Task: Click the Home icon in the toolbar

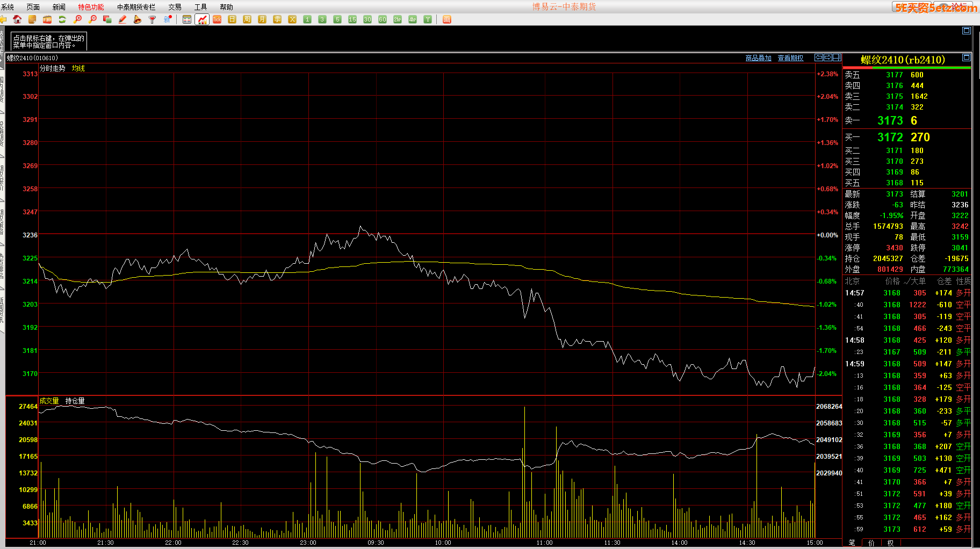Action: pyautogui.click(x=17, y=19)
